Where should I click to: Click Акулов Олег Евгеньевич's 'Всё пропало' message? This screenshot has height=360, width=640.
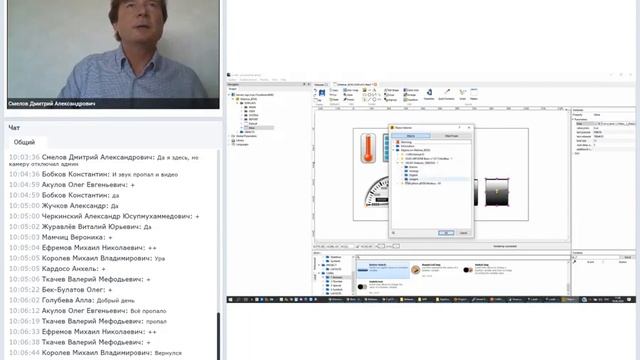(88, 311)
